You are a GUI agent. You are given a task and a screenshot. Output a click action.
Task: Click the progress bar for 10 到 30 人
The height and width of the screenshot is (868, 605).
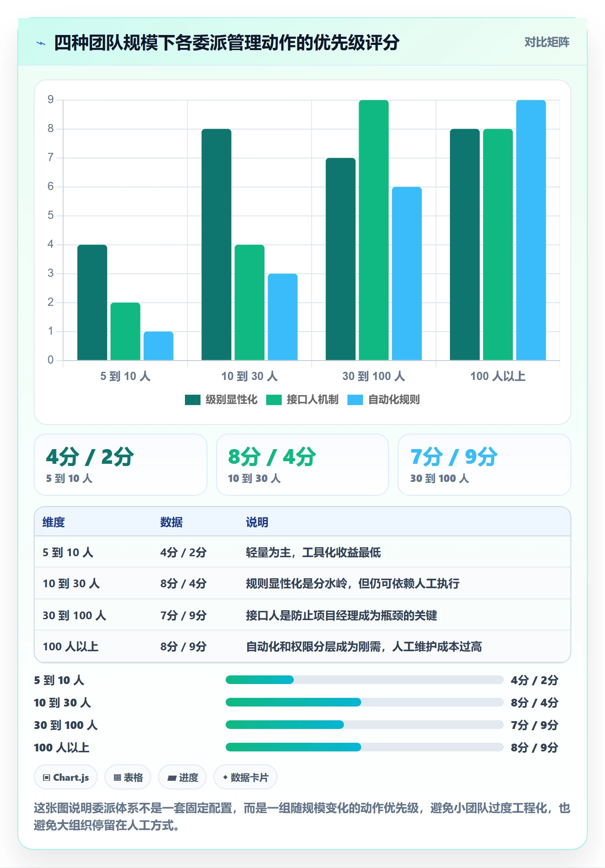tap(364, 703)
